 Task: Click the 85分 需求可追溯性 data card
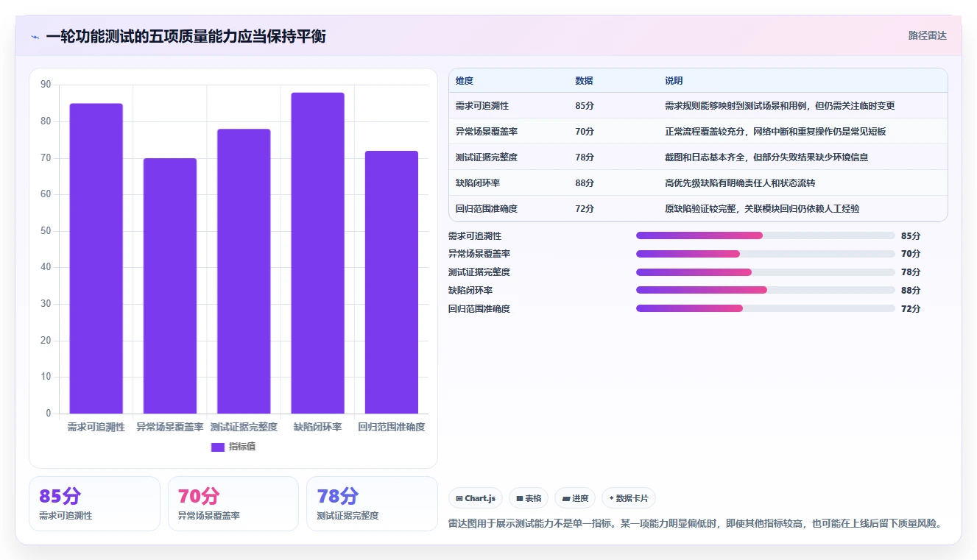coord(94,503)
